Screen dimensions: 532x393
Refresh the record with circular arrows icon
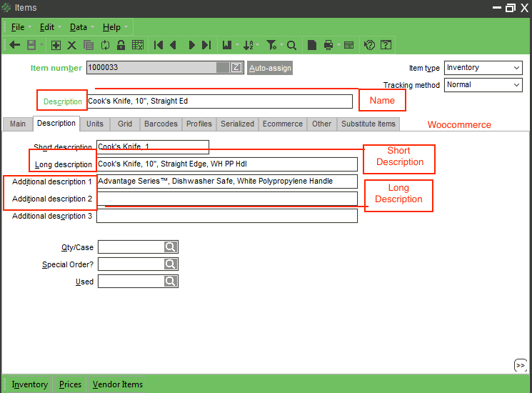[105, 45]
